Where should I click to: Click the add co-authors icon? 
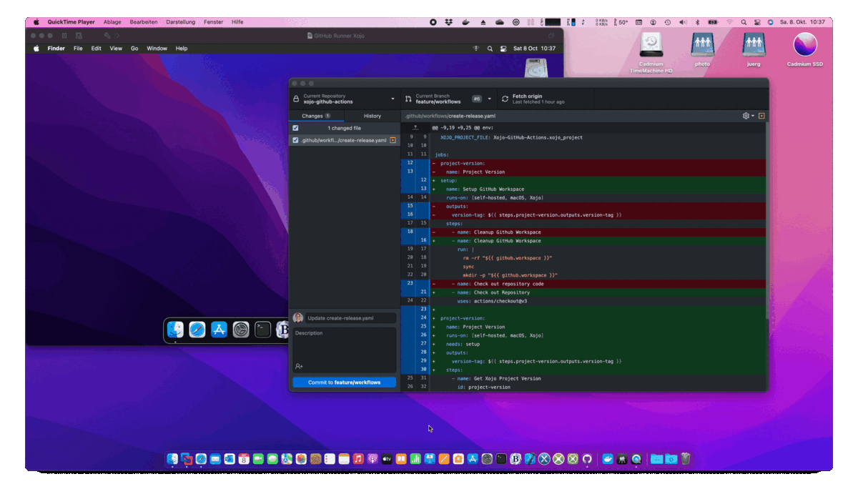click(299, 366)
